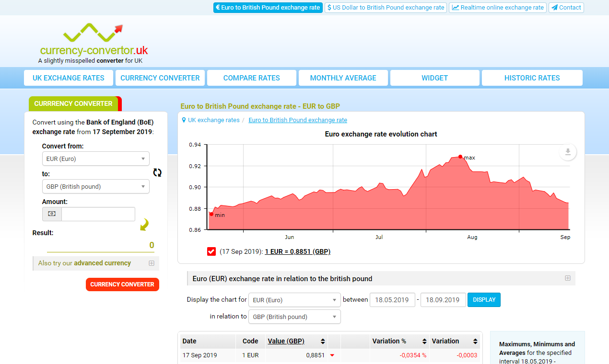This screenshot has height=364, width=609.
Task: Open the Convert from EUR (Euro) dropdown
Action: coord(95,159)
